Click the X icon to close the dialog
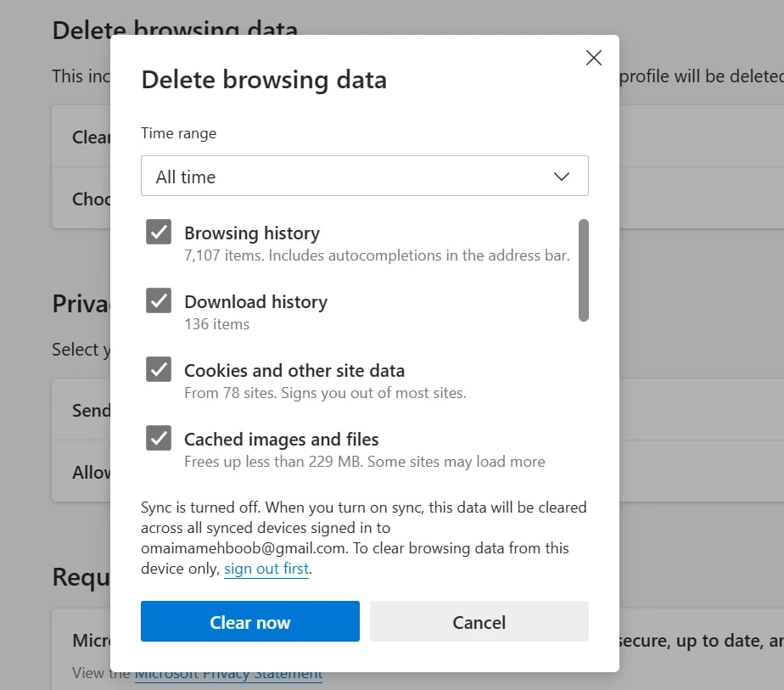This screenshot has height=690, width=784. (x=593, y=58)
